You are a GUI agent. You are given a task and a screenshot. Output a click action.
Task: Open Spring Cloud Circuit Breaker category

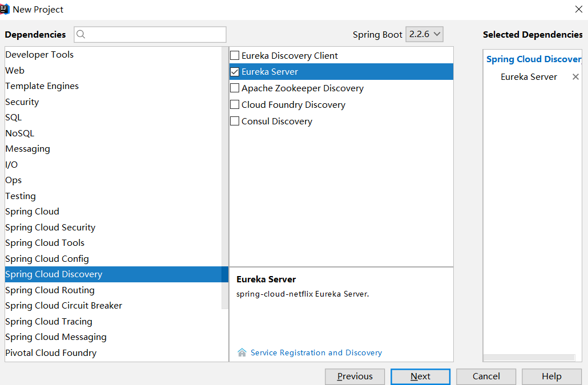pyautogui.click(x=113, y=306)
